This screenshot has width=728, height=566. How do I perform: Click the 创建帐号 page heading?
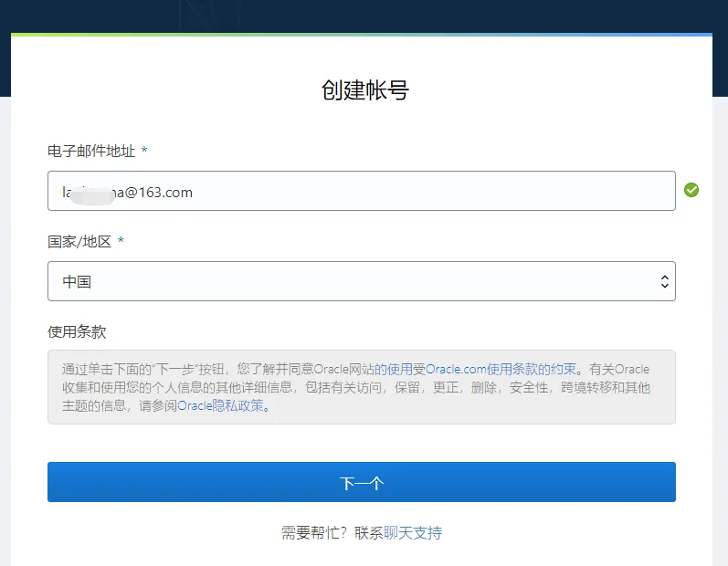tap(364, 89)
